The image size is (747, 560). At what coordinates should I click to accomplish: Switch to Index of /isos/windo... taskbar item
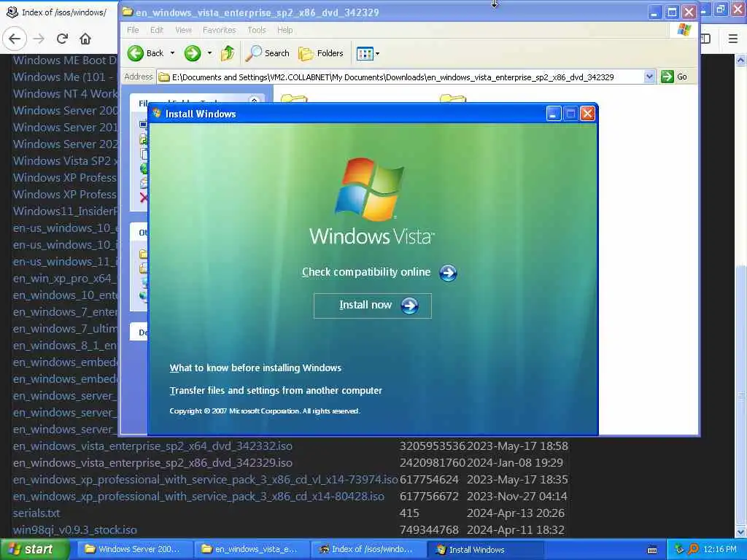[x=367, y=550]
